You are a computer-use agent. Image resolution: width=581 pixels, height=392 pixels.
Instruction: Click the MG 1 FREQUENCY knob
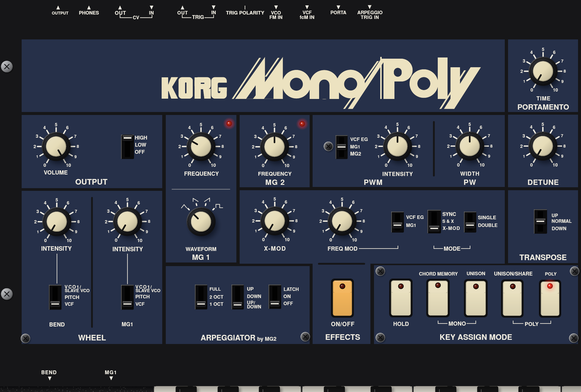(201, 146)
